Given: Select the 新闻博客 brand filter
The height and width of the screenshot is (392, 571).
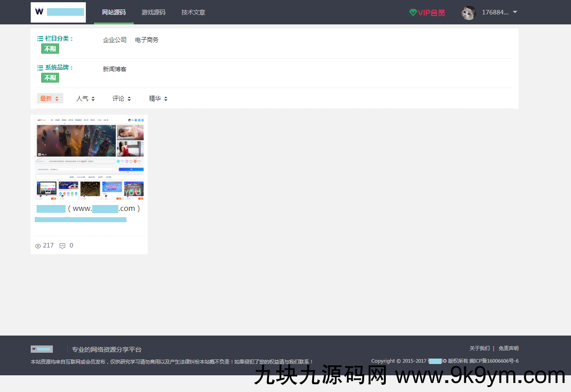Looking at the screenshot, I should pyautogui.click(x=114, y=69).
